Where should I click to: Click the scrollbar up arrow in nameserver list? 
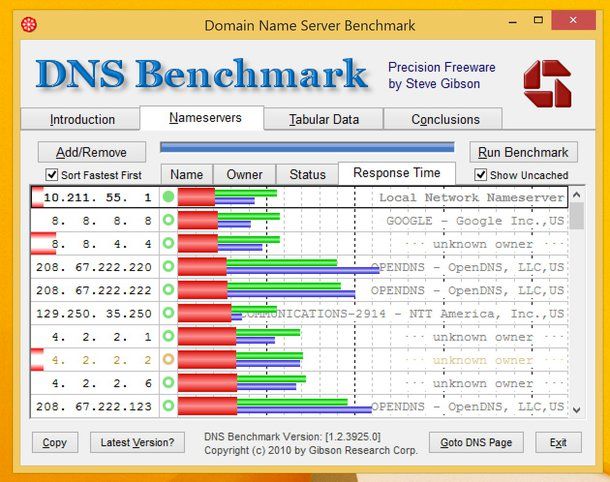pyautogui.click(x=577, y=195)
